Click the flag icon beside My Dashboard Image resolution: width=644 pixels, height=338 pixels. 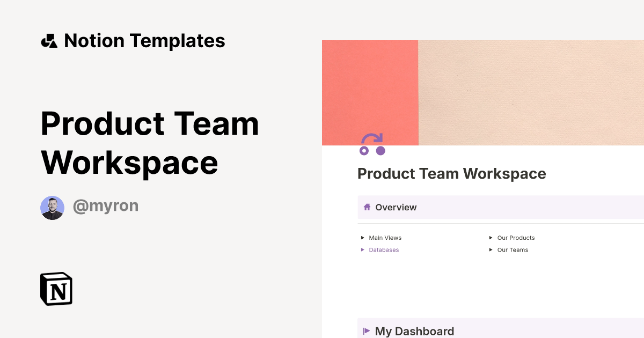pyautogui.click(x=365, y=331)
